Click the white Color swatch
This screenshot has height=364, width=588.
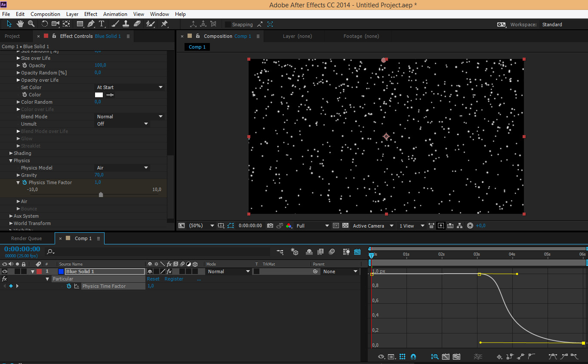point(99,95)
